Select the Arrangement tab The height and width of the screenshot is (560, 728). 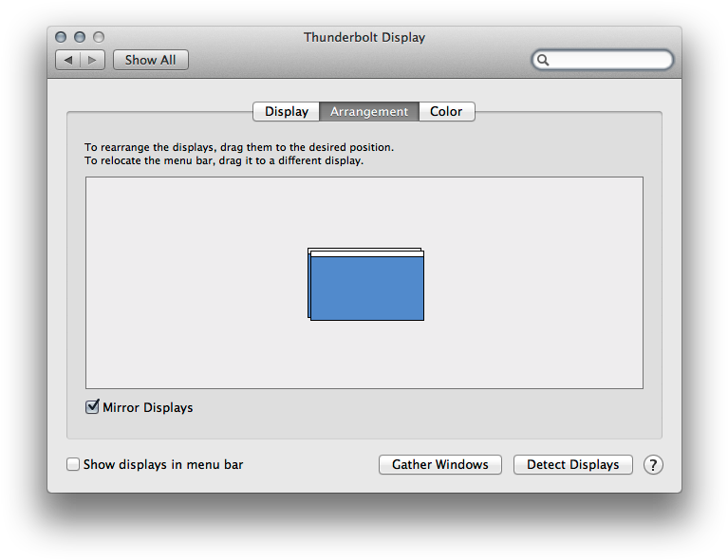[369, 111]
